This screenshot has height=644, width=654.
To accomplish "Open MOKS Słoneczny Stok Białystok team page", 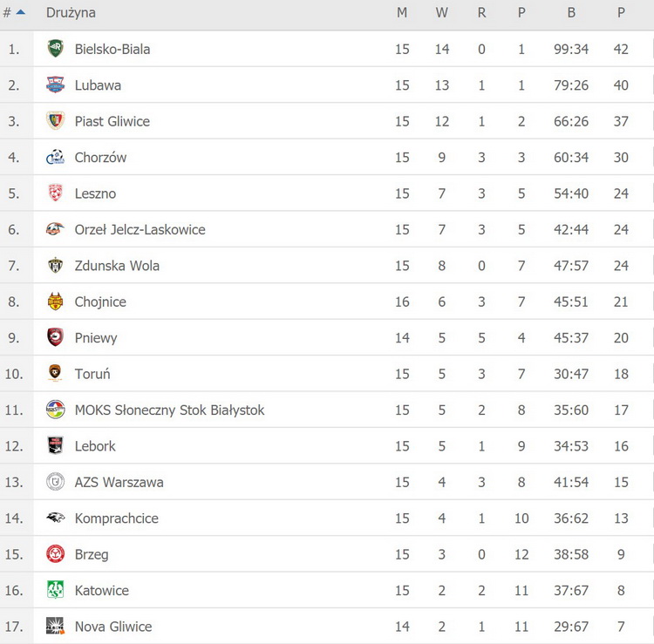I will (x=169, y=410).
